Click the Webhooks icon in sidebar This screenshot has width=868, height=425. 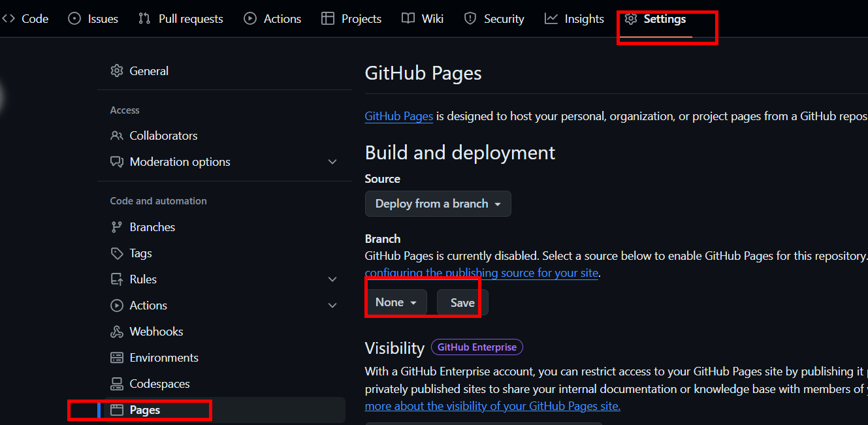click(x=117, y=332)
